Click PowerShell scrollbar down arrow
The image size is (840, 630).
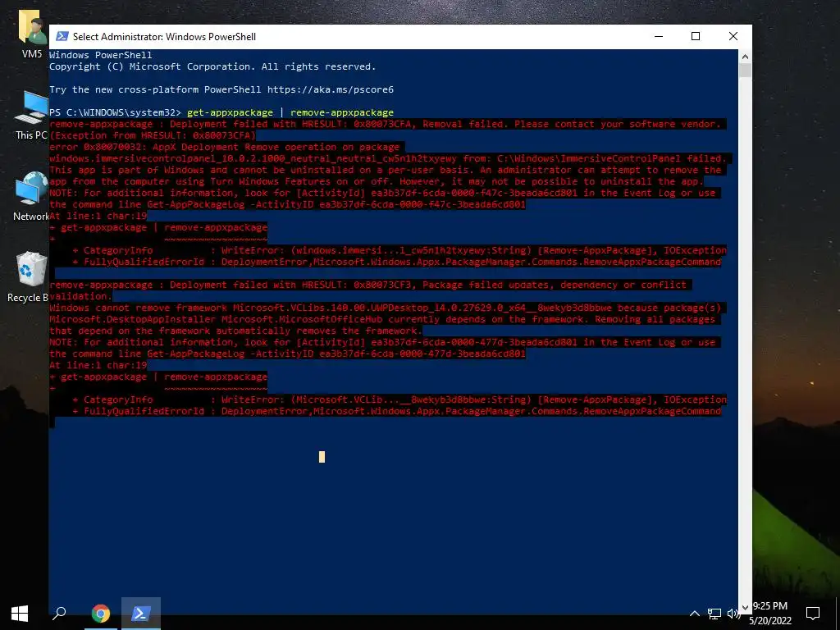point(745,608)
